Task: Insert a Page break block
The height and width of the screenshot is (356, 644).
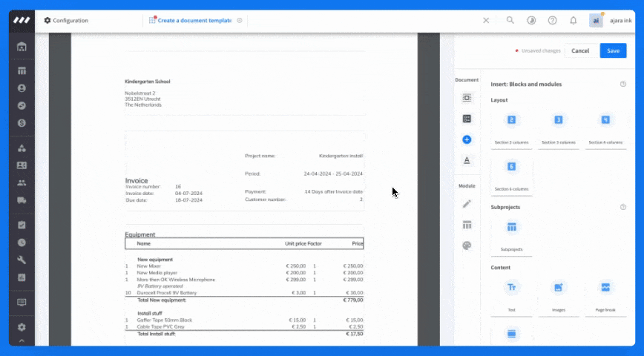Action: (x=605, y=296)
